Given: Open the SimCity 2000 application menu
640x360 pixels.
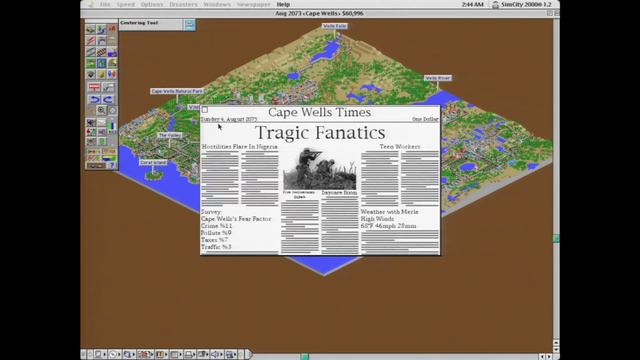Looking at the screenshot, I should click(523, 4).
